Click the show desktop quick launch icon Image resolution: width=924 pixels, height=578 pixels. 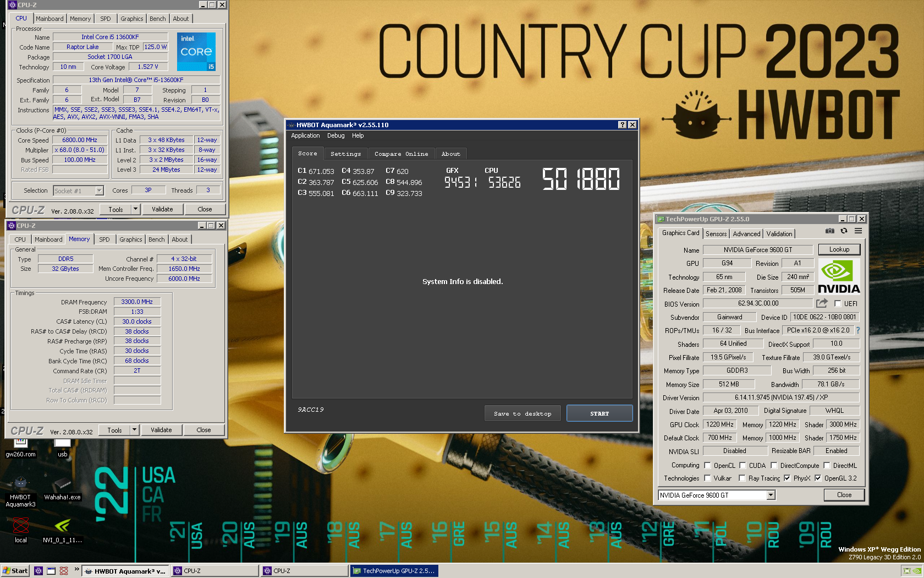(51, 571)
